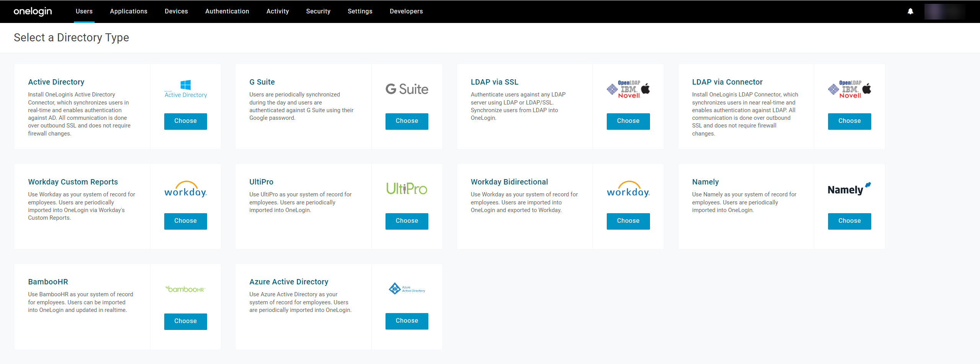Open the Developers menu

point(407,11)
